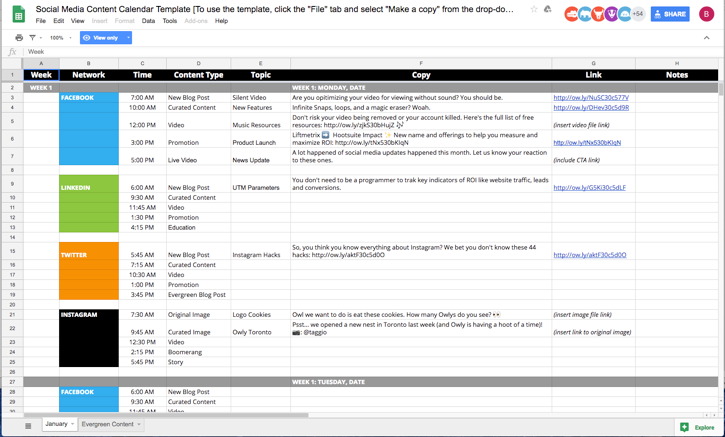The height and width of the screenshot is (437, 725).
Task: Select the 7:00 AM time cell
Action: [x=142, y=98]
